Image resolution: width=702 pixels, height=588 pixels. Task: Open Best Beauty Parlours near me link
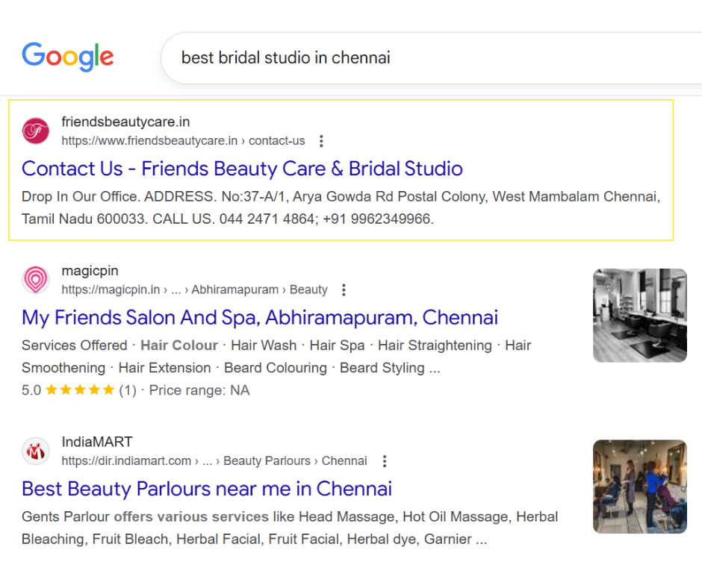pos(206,489)
